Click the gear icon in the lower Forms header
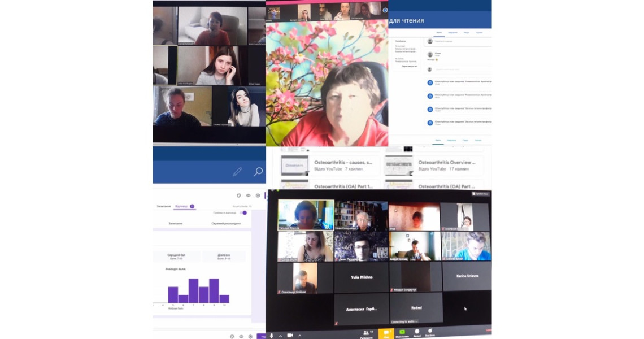Screen dimensions: 644x339 250,337
